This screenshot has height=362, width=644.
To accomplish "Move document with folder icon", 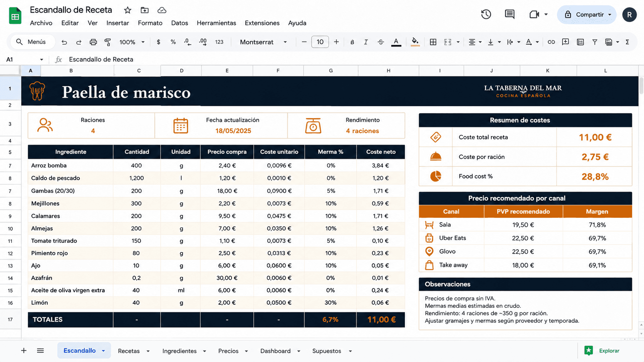I will coord(144,10).
